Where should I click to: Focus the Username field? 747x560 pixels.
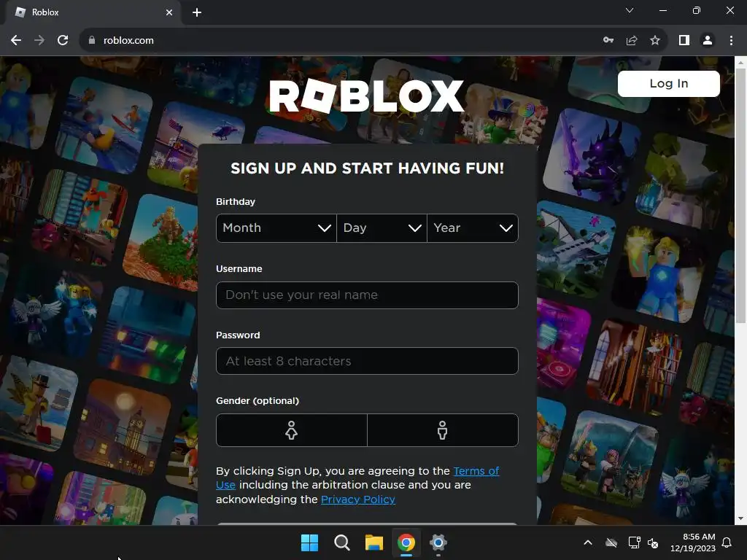(367, 295)
